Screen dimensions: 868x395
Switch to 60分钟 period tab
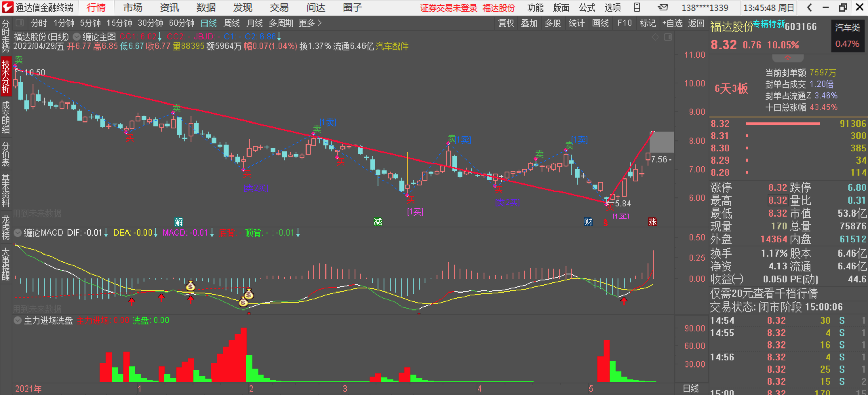181,23
